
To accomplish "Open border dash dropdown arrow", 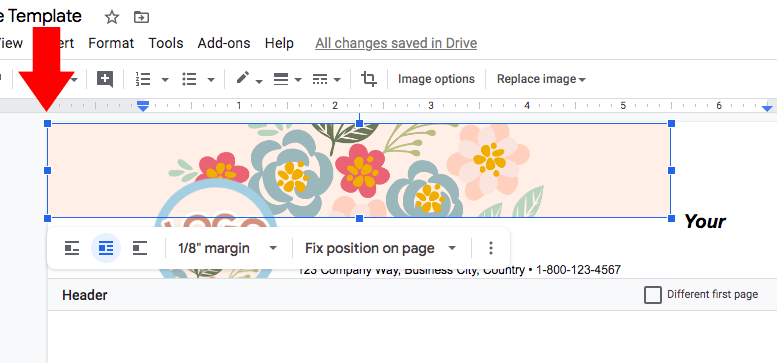I will click(x=337, y=80).
